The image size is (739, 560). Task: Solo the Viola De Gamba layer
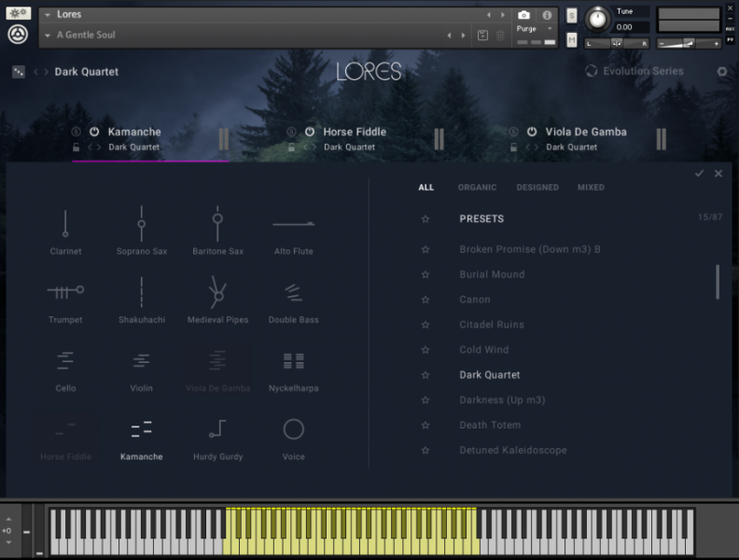point(513,132)
